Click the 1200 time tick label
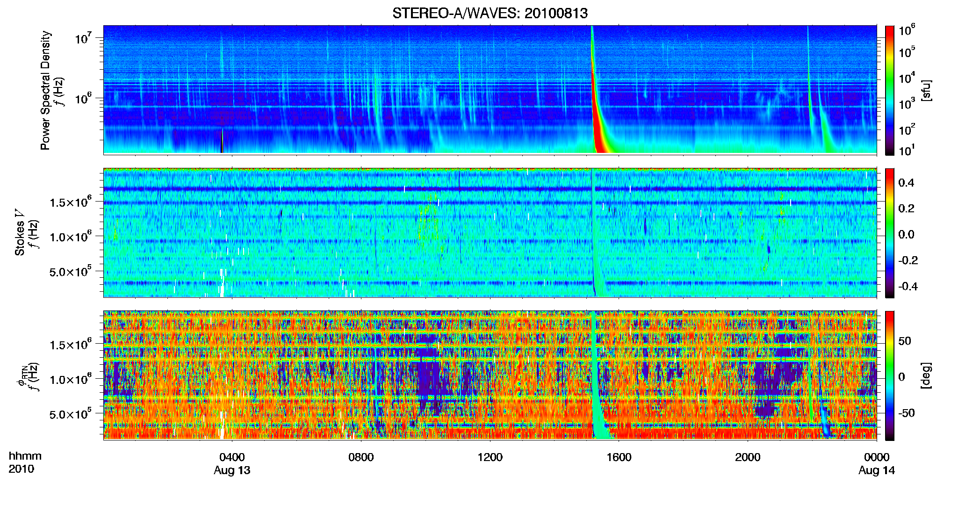980x505 pixels. click(x=490, y=457)
